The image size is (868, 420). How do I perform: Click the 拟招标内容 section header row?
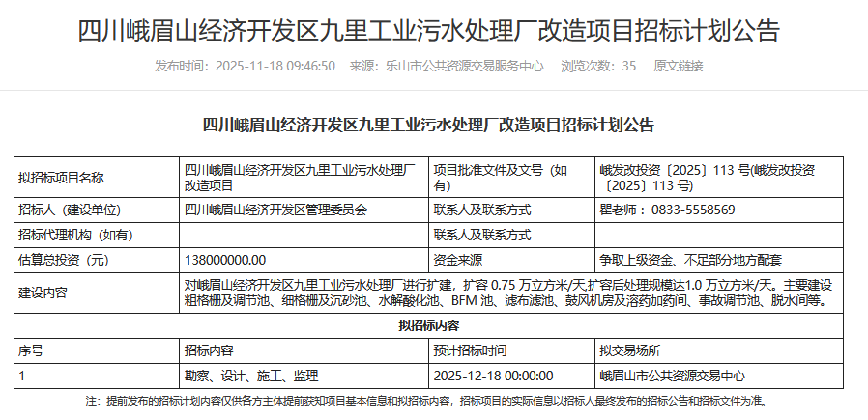(428, 326)
